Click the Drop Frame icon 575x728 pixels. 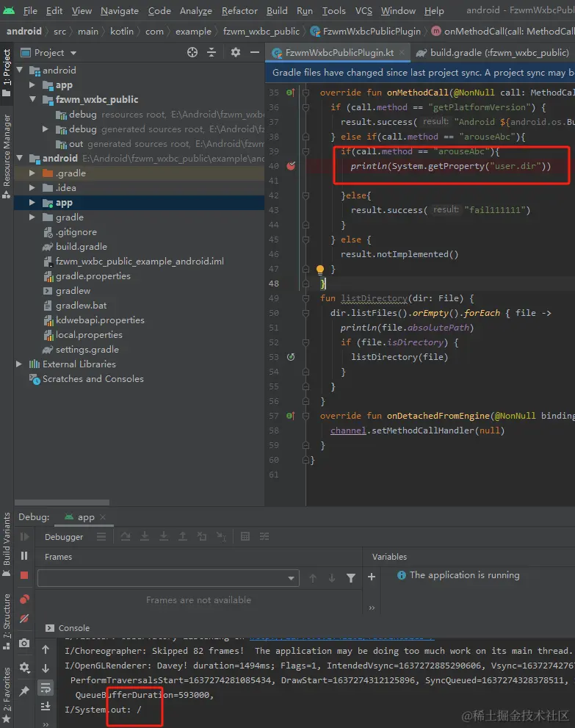202,537
